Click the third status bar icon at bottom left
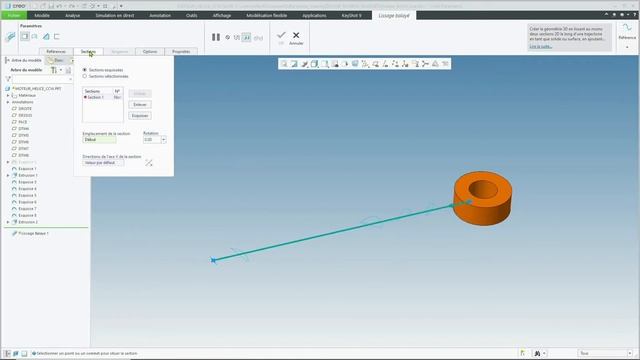Viewport: 640px width, 360px height. pyautogui.click(x=24, y=353)
